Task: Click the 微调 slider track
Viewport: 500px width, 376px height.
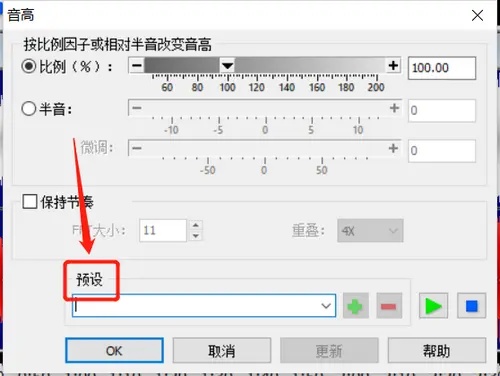Action: tap(265, 148)
